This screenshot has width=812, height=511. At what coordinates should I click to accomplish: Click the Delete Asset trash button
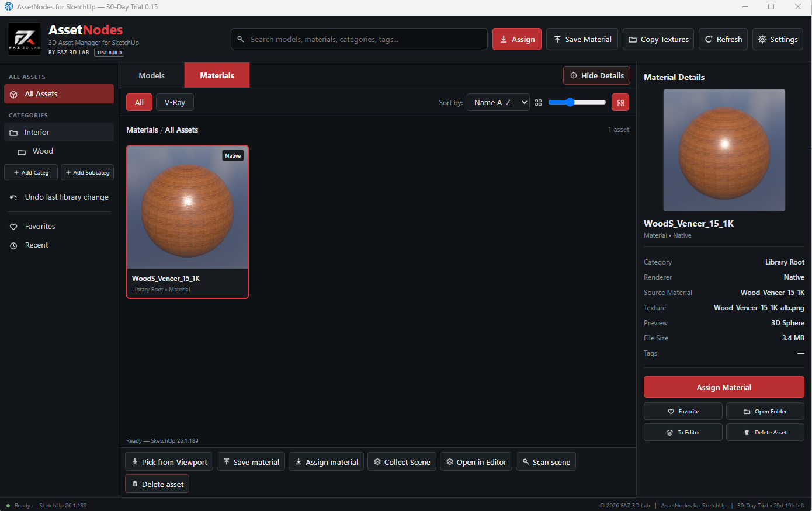765,432
